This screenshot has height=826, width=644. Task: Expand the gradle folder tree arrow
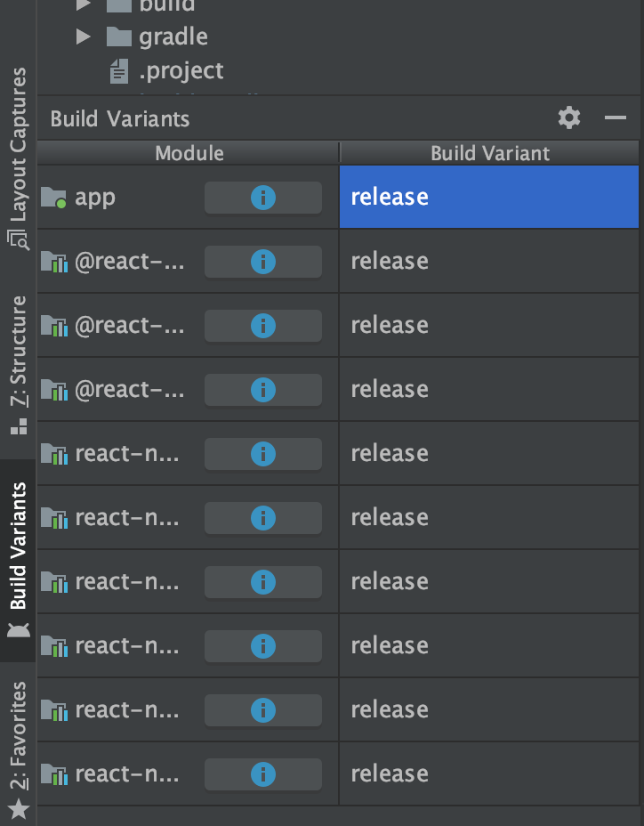tap(83, 36)
